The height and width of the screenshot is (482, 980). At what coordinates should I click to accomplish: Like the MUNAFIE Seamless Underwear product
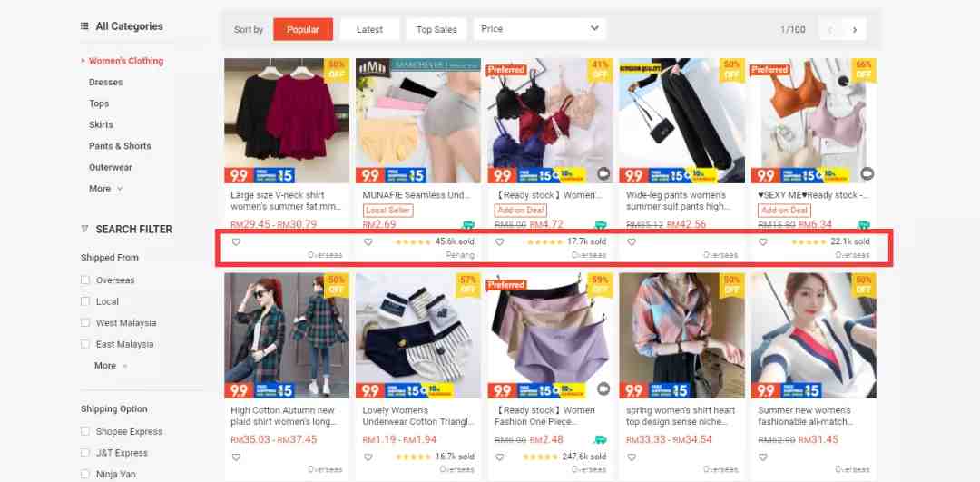click(367, 242)
